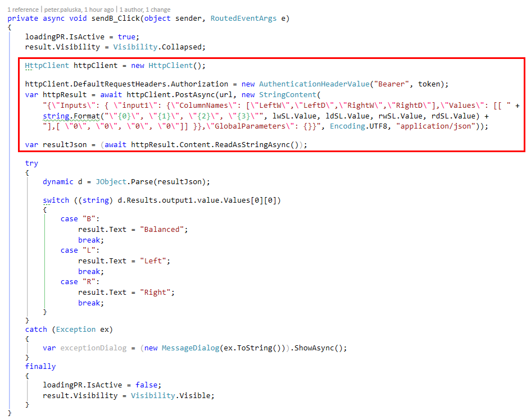Image resolution: width=531 pixels, height=420 pixels.
Task: Click the "GlobalParameters" JSON string segment
Action: pyautogui.click(x=250, y=126)
